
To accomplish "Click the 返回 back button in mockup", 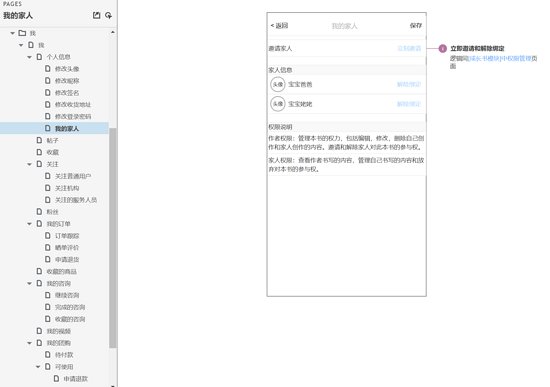I will [x=279, y=26].
